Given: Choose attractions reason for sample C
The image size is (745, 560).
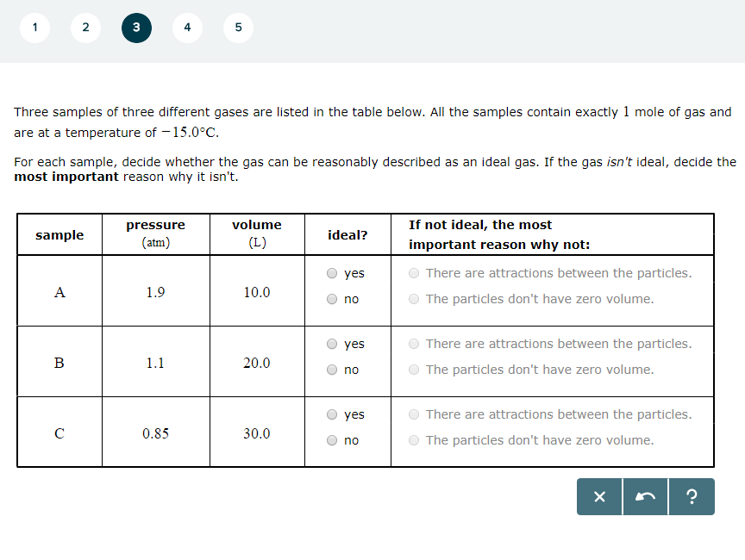Looking at the screenshot, I should click(x=414, y=414).
